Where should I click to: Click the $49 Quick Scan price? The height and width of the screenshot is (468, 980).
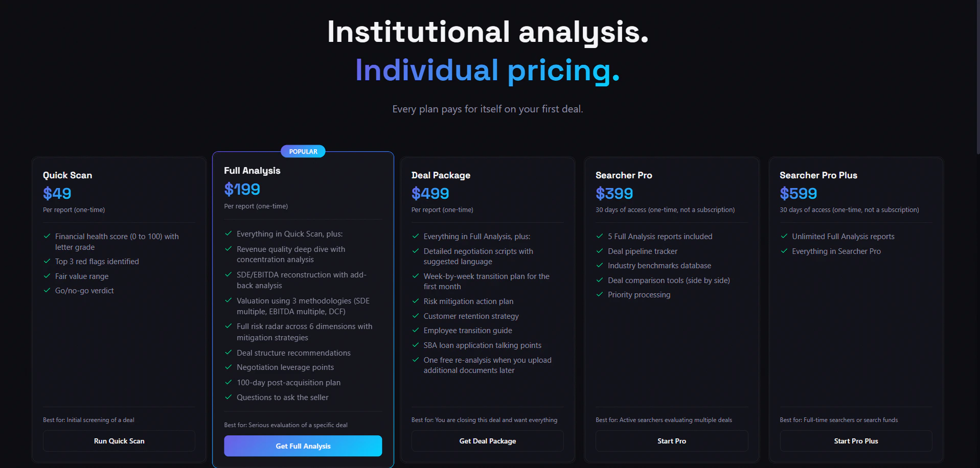tap(57, 193)
